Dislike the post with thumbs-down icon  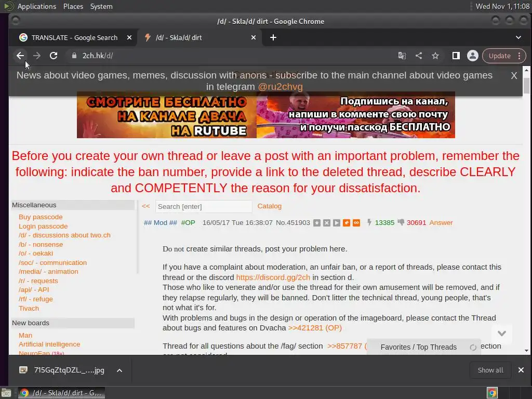click(x=401, y=222)
